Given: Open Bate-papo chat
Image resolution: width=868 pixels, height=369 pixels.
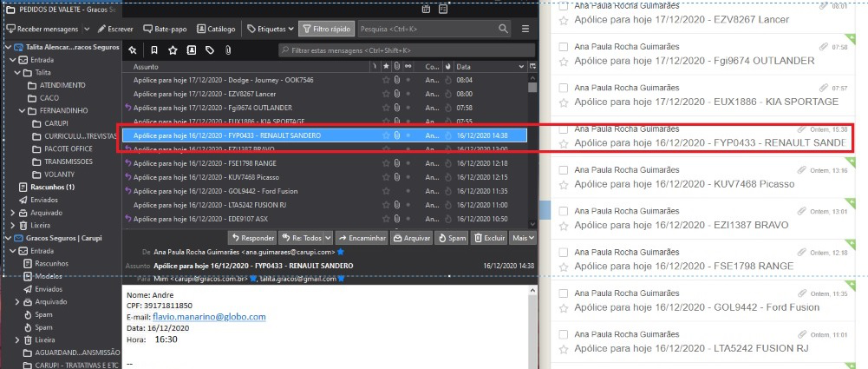Looking at the screenshot, I should pos(165,29).
